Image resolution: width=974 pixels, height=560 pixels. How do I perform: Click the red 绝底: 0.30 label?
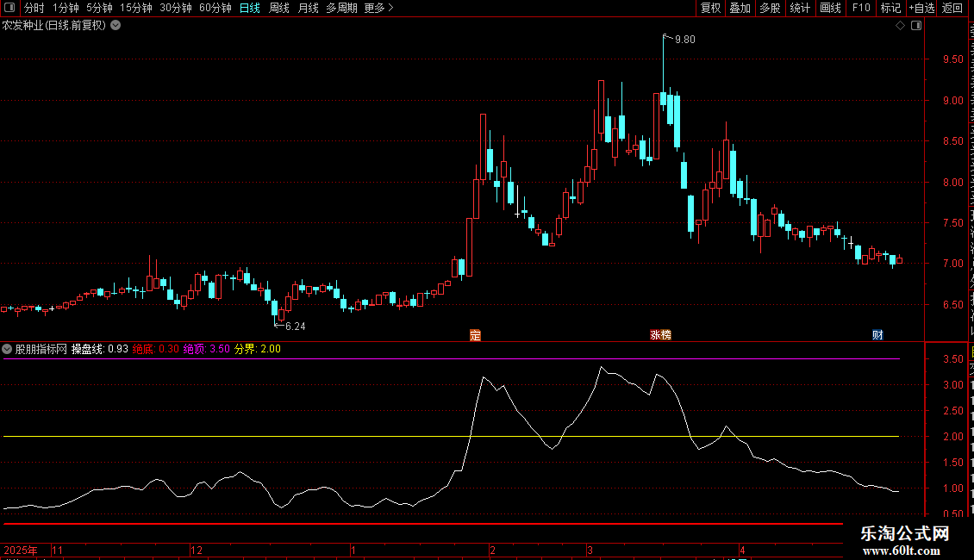pyautogui.click(x=155, y=349)
